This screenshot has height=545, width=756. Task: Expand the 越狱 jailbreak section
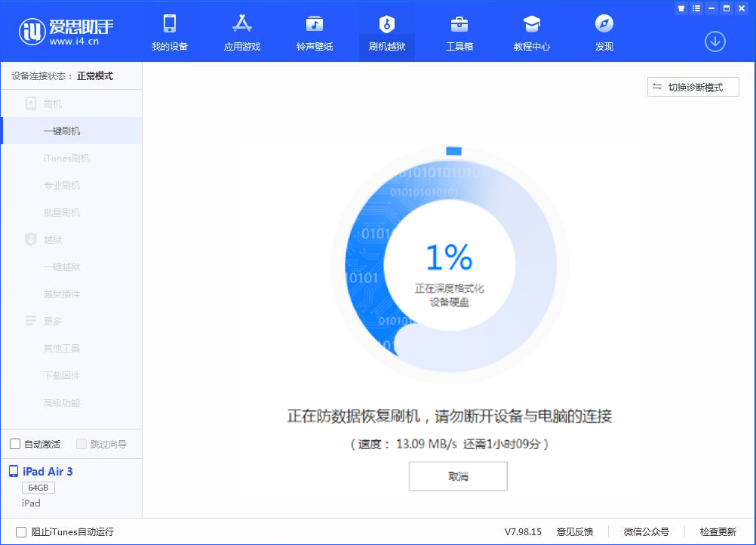(53, 239)
